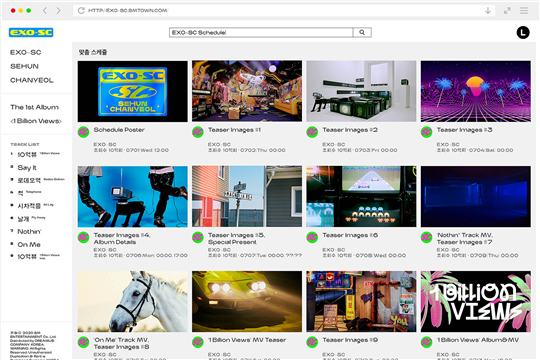
Task: Click the EXO-SC logo
Action: 31,32
